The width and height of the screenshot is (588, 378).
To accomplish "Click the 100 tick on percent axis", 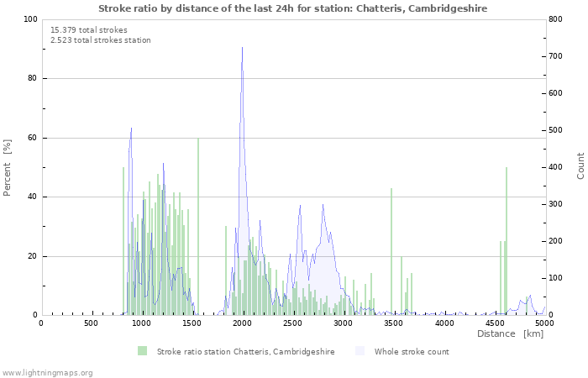I will click(x=30, y=19).
